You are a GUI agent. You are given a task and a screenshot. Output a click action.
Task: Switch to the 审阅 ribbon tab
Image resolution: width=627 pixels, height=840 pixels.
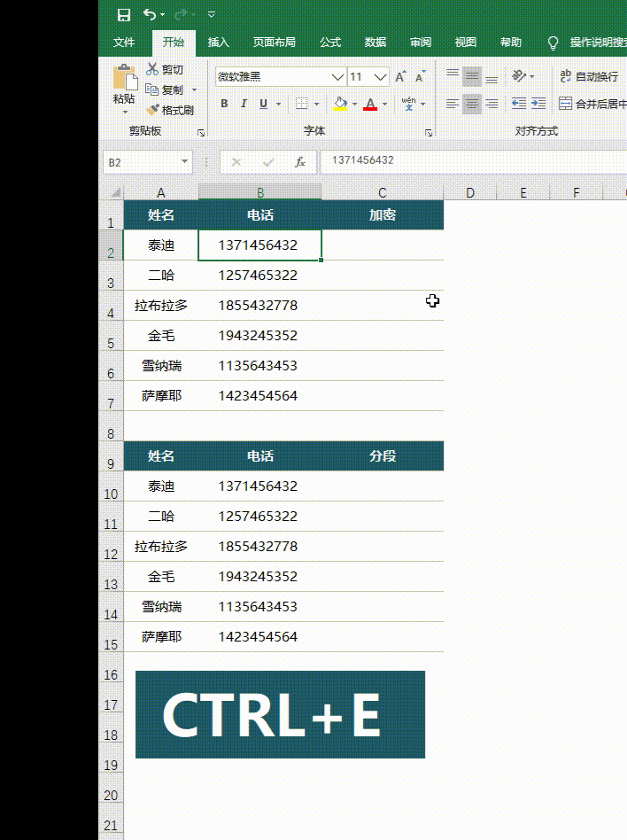point(421,43)
